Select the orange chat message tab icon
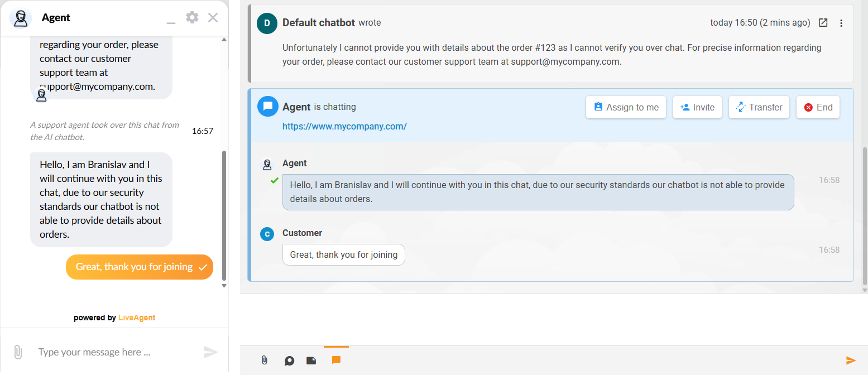Image resolution: width=868 pixels, height=375 pixels. click(x=336, y=360)
